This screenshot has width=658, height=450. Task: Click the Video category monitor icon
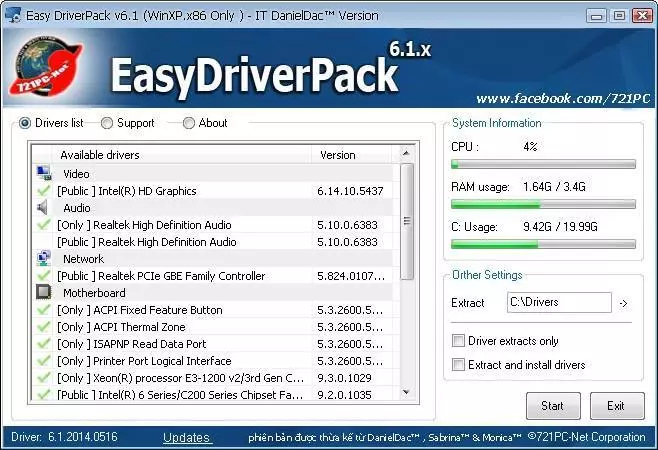[x=44, y=173]
